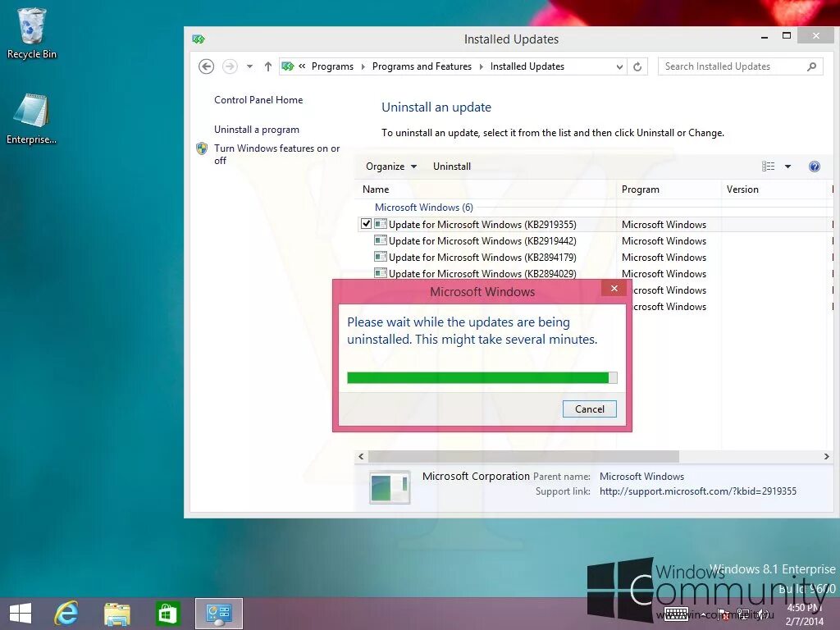This screenshot has width=840, height=630.
Task: Refresh the Installed Updates list
Action: click(637, 66)
